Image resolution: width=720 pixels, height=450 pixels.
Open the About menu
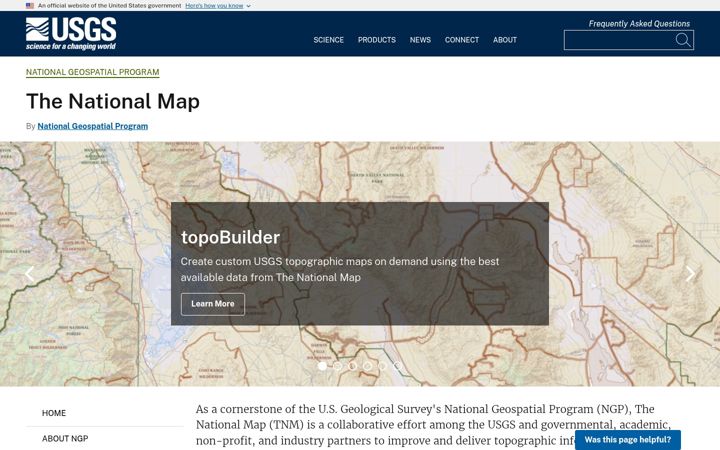coord(505,40)
